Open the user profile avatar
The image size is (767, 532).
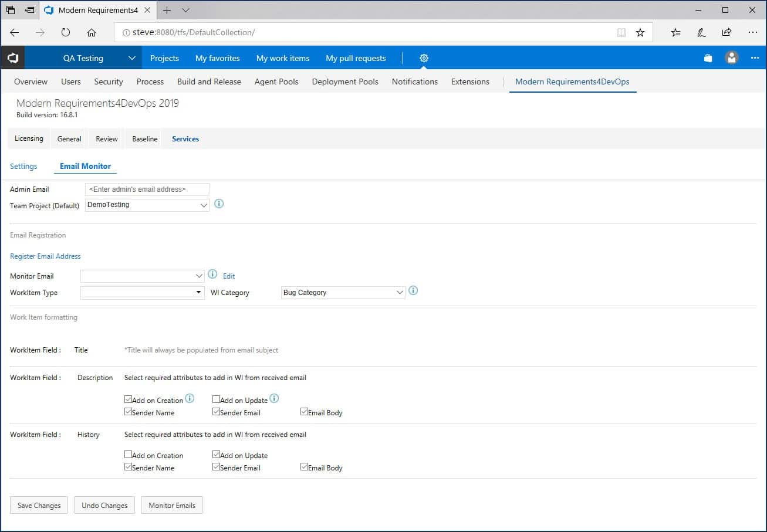pos(731,58)
